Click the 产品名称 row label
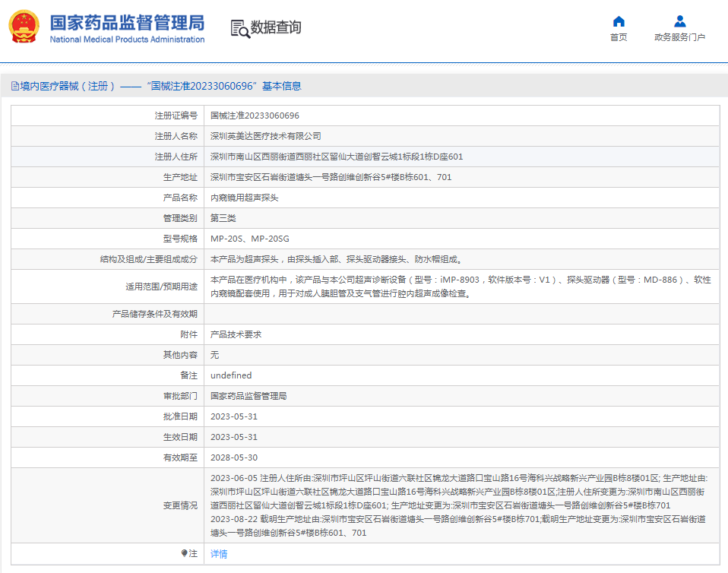This screenshot has height=573, width=728. [180, 198]
